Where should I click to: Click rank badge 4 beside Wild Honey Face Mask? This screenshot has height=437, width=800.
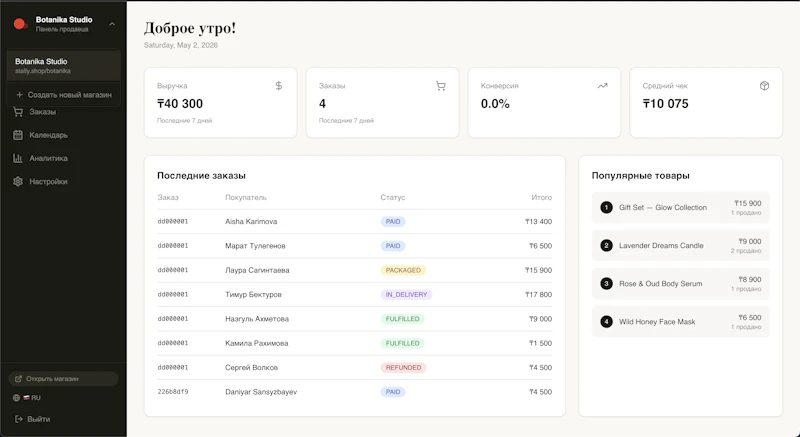[x=606, y=322]
